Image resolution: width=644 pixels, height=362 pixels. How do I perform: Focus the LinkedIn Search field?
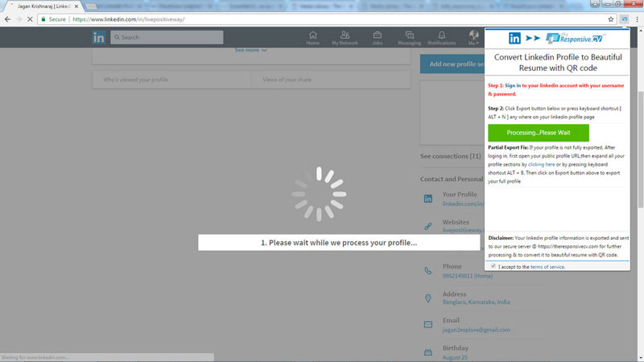[167, 37]
